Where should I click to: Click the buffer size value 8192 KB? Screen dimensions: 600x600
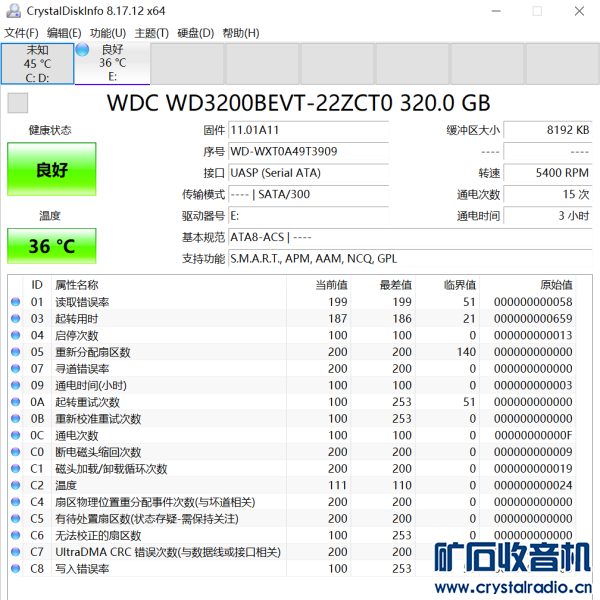pos(548,130)
